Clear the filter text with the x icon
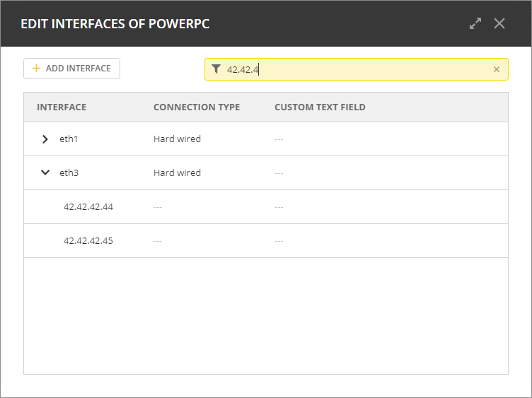This screenshot has width=532, height=398. [x=496, y=69]
